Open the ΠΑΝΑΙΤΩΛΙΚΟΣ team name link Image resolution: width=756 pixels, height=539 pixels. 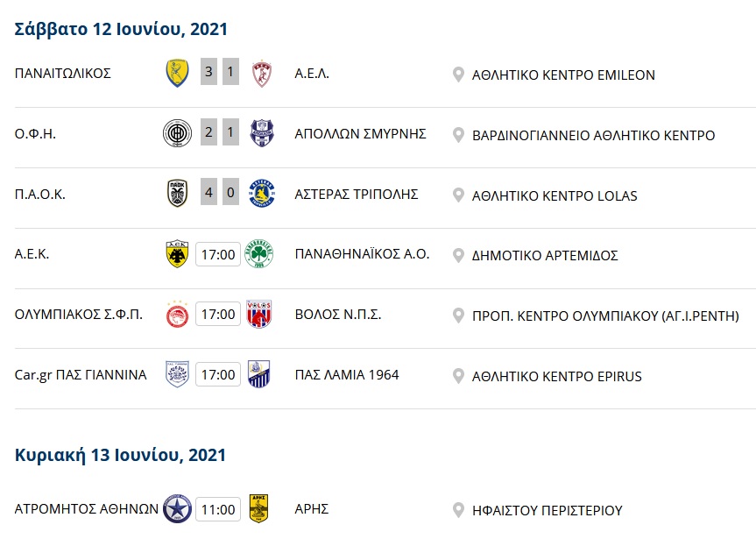click(x=63, y=74)
